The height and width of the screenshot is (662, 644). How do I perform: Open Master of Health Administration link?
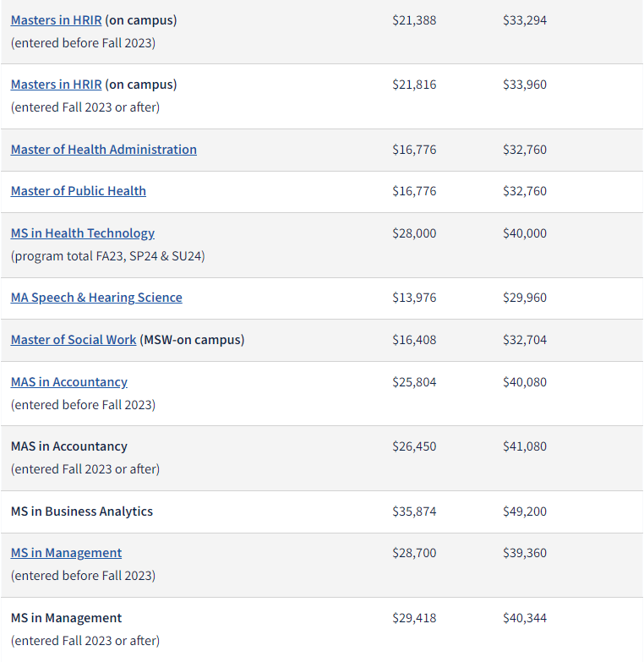104,150
